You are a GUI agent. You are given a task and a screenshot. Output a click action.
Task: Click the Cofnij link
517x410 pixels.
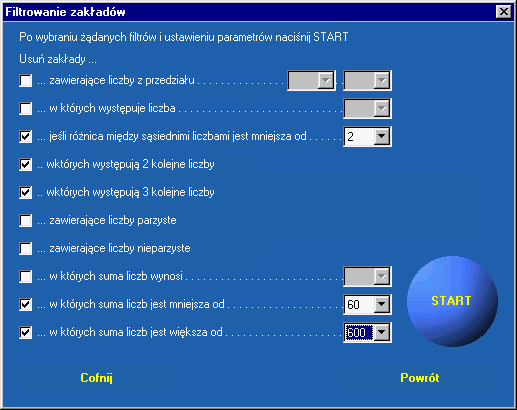[96, 378]
